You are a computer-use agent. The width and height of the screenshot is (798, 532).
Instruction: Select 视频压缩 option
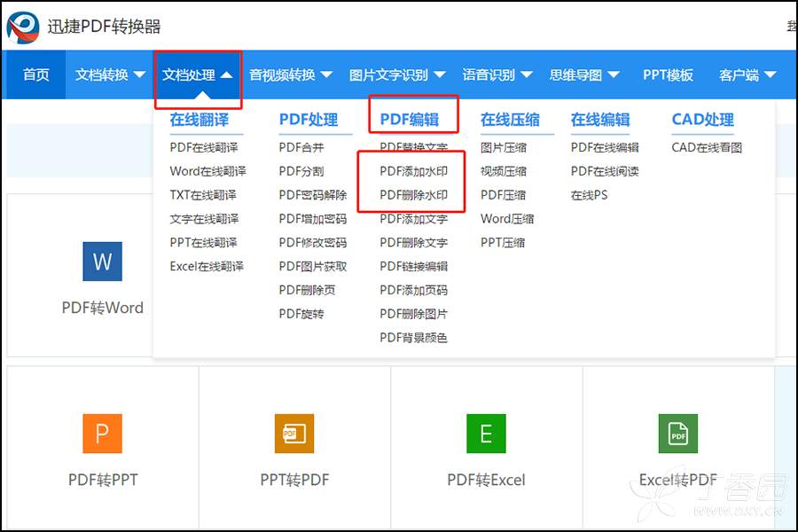[504, 171]
